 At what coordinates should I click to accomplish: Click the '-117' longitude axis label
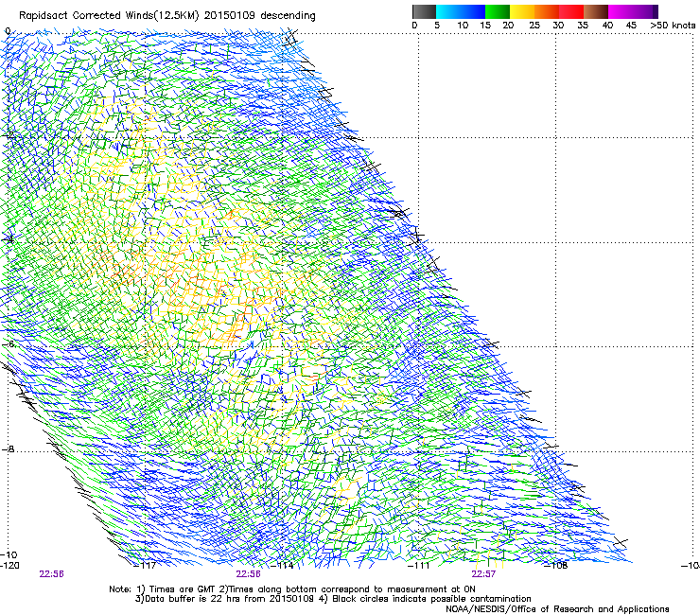[146, 566]
